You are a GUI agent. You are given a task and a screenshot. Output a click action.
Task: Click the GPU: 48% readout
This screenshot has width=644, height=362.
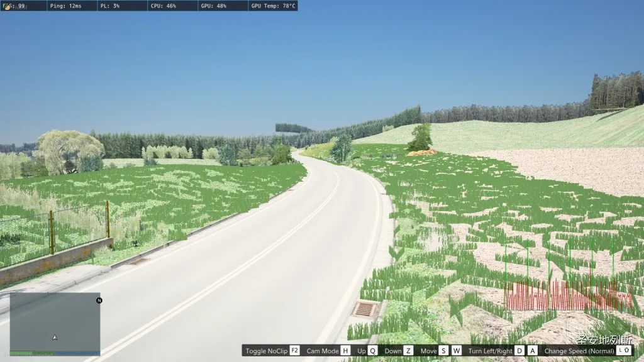click(x=213, y=6)
